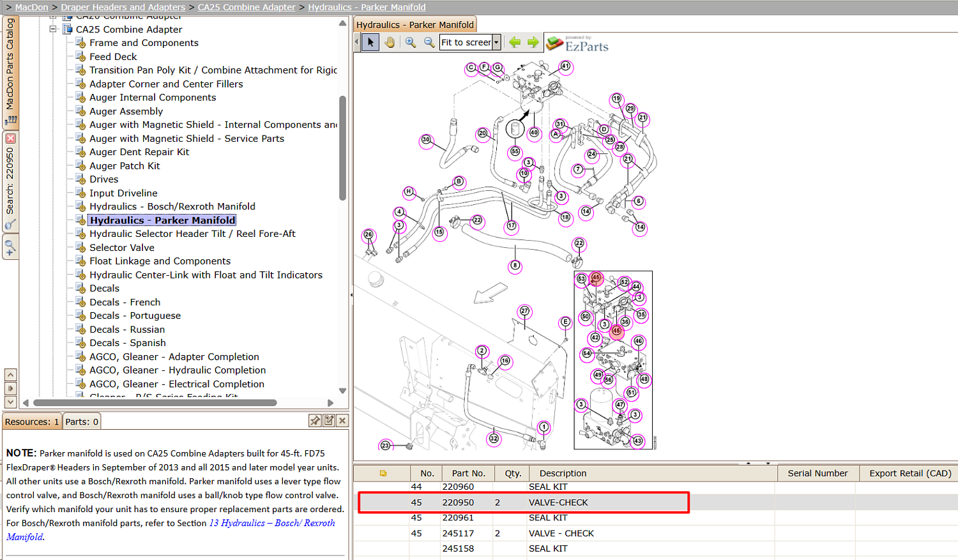Click the AGCO, Gleaner - Electrical Completion icon
958x560 pixels.
81,384
